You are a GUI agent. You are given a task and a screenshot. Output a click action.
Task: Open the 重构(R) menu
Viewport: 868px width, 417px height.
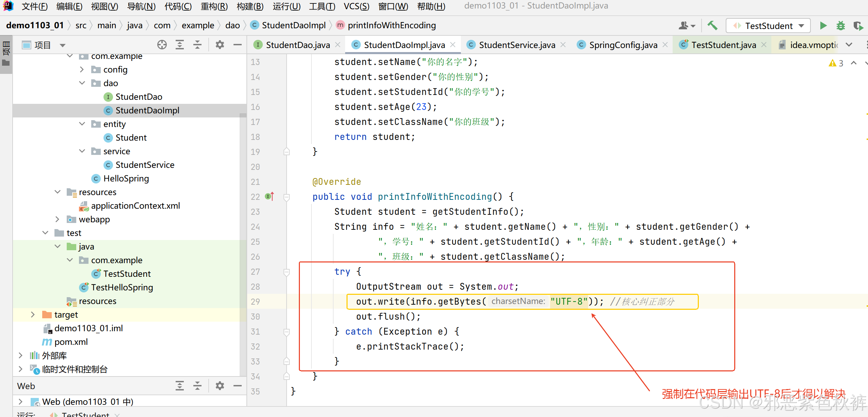(x=214, y=6)
